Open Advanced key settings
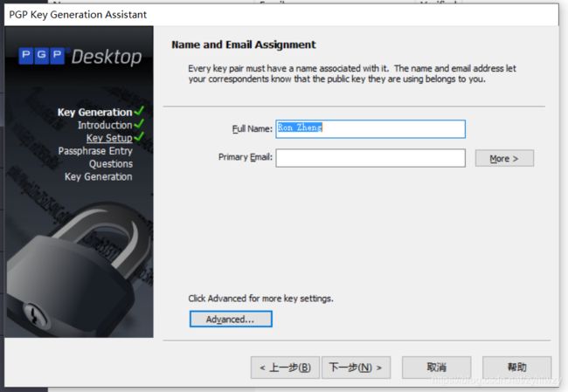Viewport: 568px width, 392px height. [231, 319]
